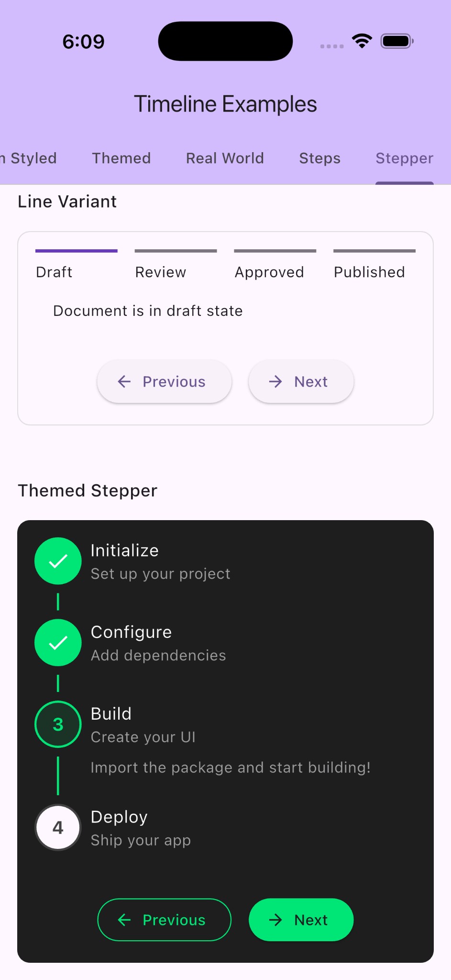Tap the status bar clock showing 6:09

83,41
